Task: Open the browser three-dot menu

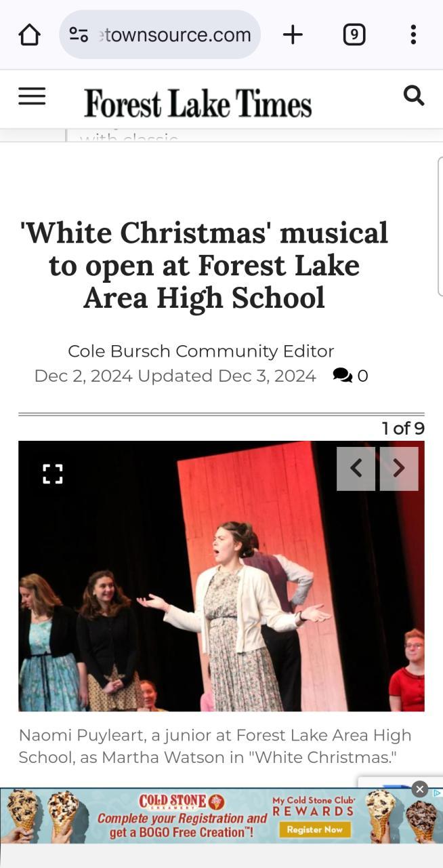Action: click(x=413, y=35)
